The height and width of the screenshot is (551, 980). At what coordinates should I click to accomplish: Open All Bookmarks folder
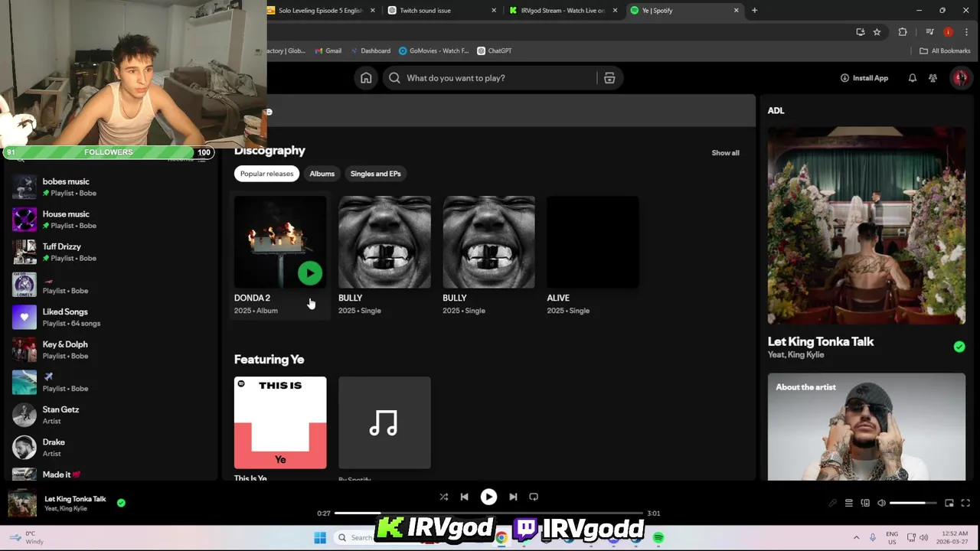[945, 51]
